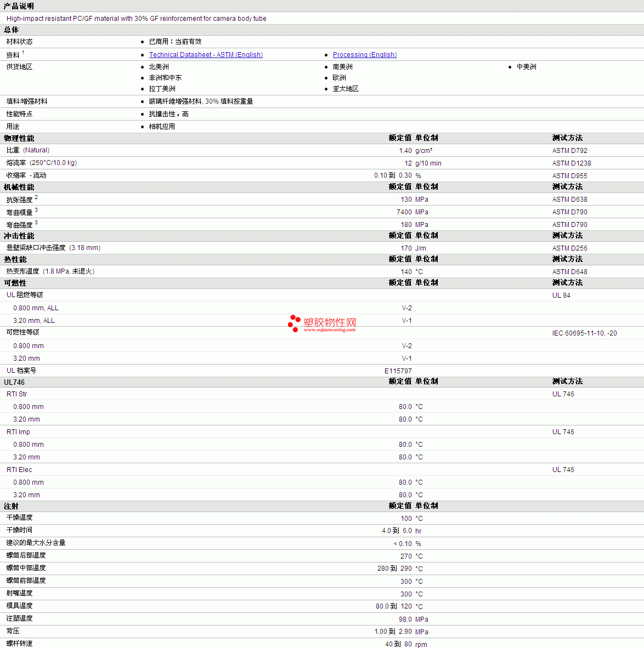Click the shrinkage value '0.10 到 0.30'
The width and height of the screenshot is (644, 648).
click(393, 175)
